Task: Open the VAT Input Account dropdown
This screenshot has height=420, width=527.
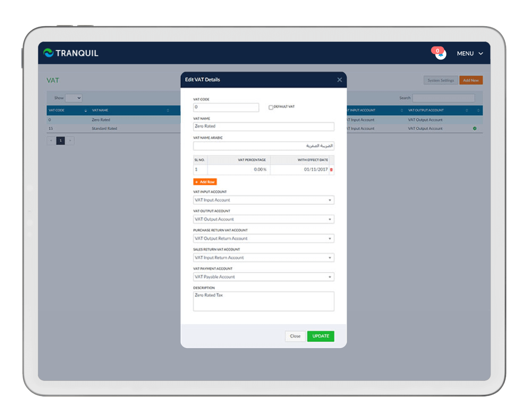Action: (x=263, y=200)
